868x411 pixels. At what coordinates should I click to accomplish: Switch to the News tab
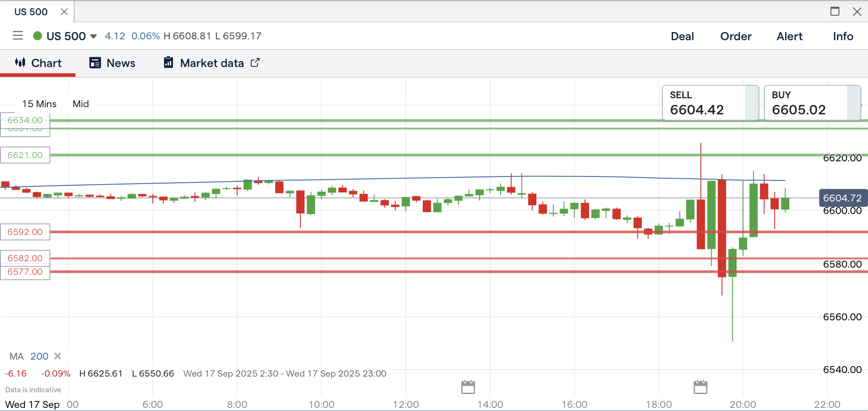tap(112, 63)
